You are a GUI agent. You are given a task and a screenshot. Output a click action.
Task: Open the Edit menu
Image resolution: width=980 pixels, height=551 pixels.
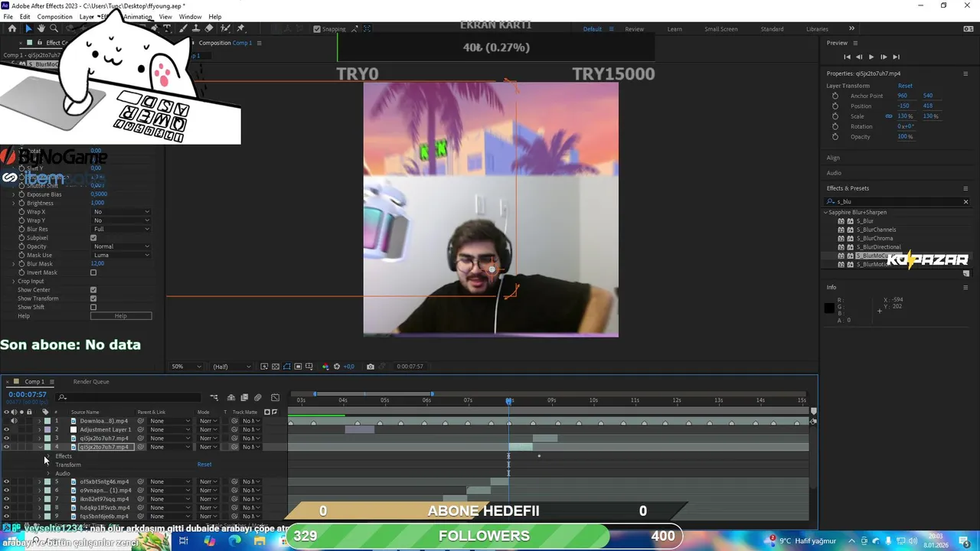(x=25, y=17)
